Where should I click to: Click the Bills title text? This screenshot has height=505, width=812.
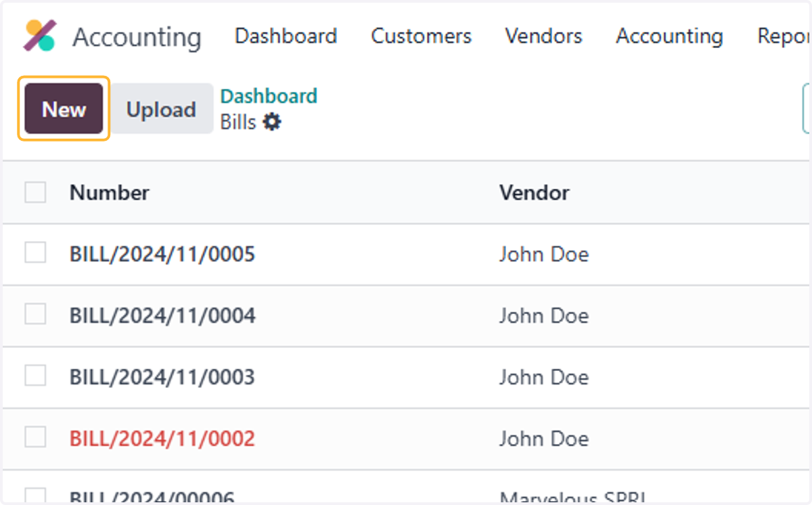coord(238,123)
